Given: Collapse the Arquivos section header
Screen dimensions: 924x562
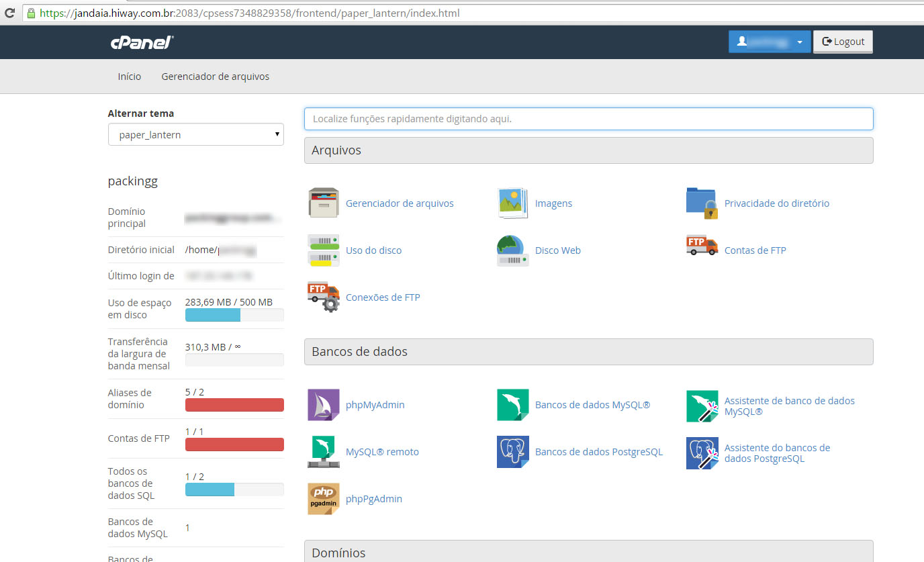Looking at the screenshot, I should [x=588, y=150].
